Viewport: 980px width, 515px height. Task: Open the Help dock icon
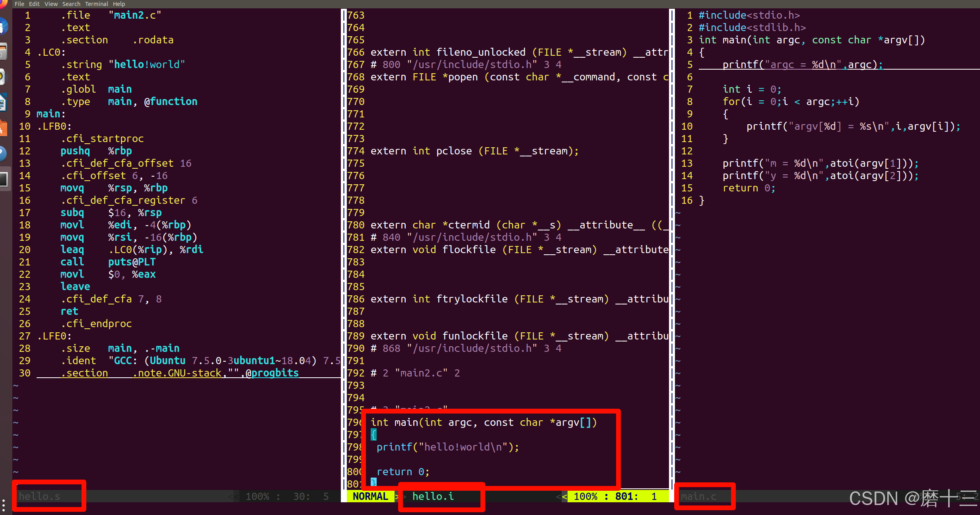(x=2, y=153)
